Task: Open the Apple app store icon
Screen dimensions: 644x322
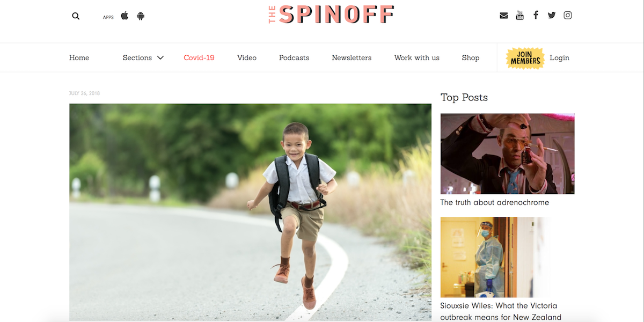Action: tap(125, 16)
